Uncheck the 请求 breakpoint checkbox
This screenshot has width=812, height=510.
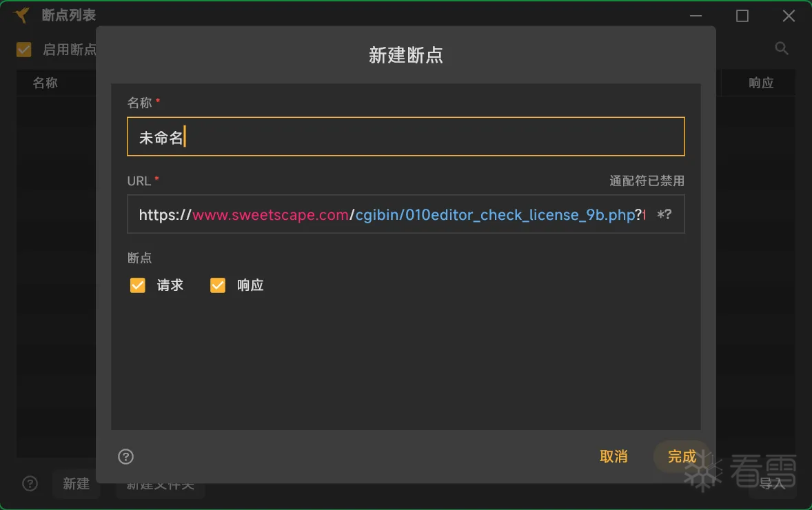[137, 285]
